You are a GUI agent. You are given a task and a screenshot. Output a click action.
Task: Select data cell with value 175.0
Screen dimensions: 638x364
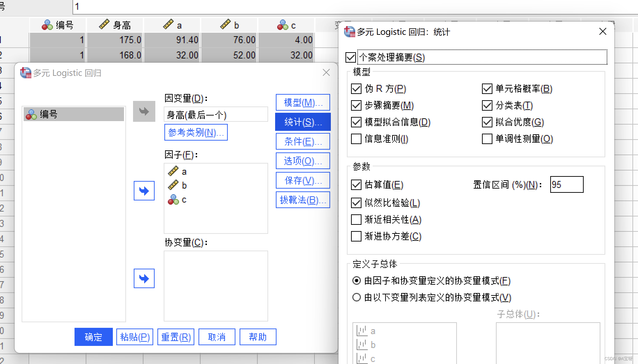point(115,40)
